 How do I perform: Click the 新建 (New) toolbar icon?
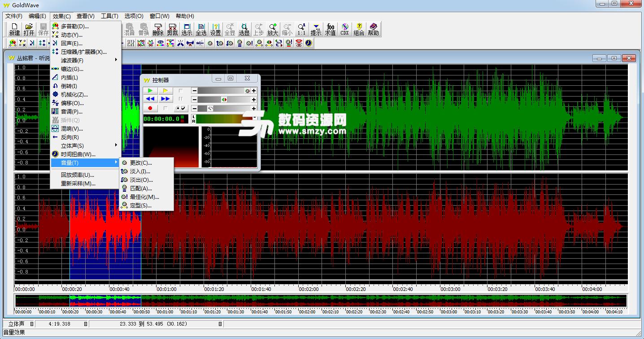[x=14, y=29]
